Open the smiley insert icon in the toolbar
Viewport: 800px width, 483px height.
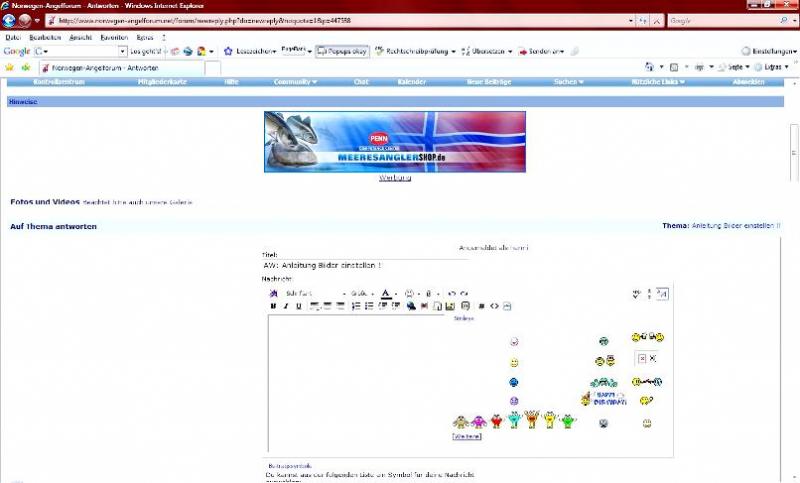[x=409, y=293]
